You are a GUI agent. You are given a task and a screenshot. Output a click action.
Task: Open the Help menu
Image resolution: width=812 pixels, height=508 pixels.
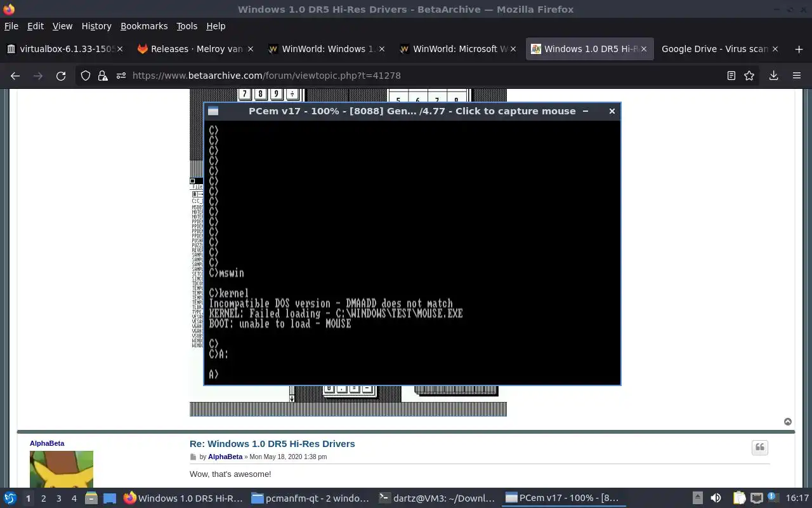click(x=216, y=26)
